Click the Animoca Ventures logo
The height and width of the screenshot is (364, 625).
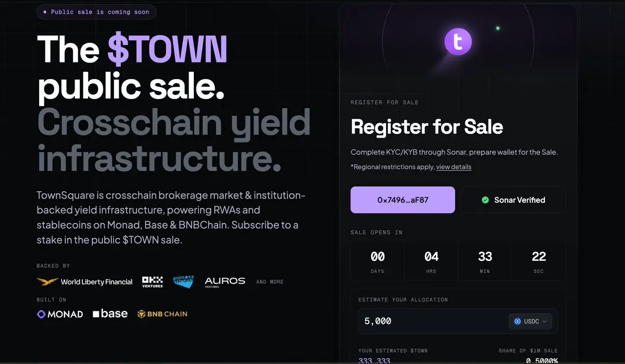(x=183, y=282)
